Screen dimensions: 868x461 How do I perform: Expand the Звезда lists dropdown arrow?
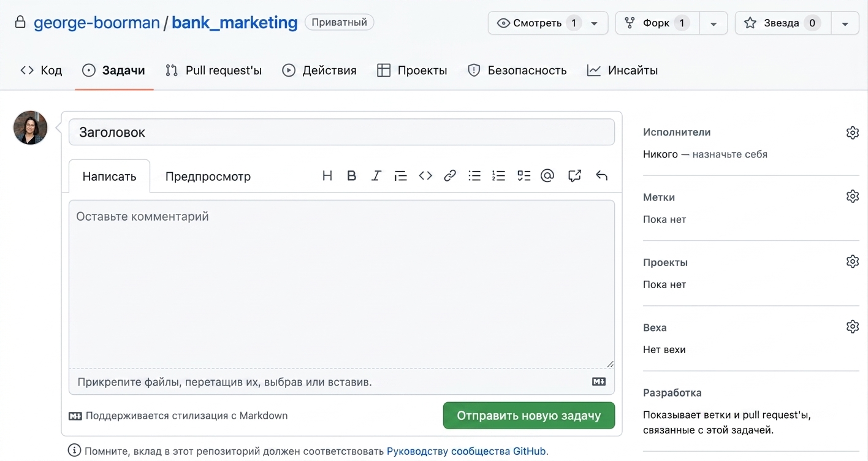[845, 23]
